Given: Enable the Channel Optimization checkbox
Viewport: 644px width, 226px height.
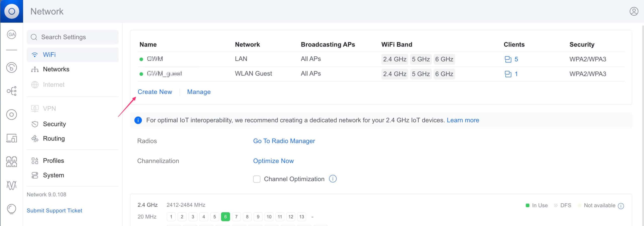Looking at the screenshot, I should click(x=257, y=179).
